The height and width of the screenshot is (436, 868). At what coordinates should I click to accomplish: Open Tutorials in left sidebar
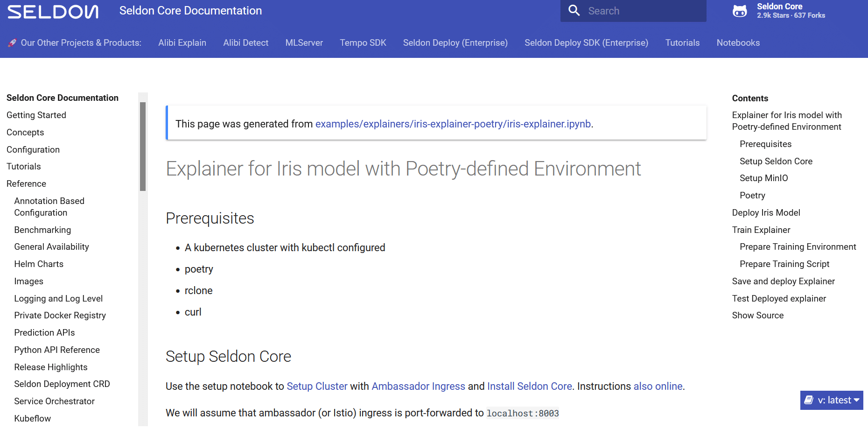(x=24, y=167)
